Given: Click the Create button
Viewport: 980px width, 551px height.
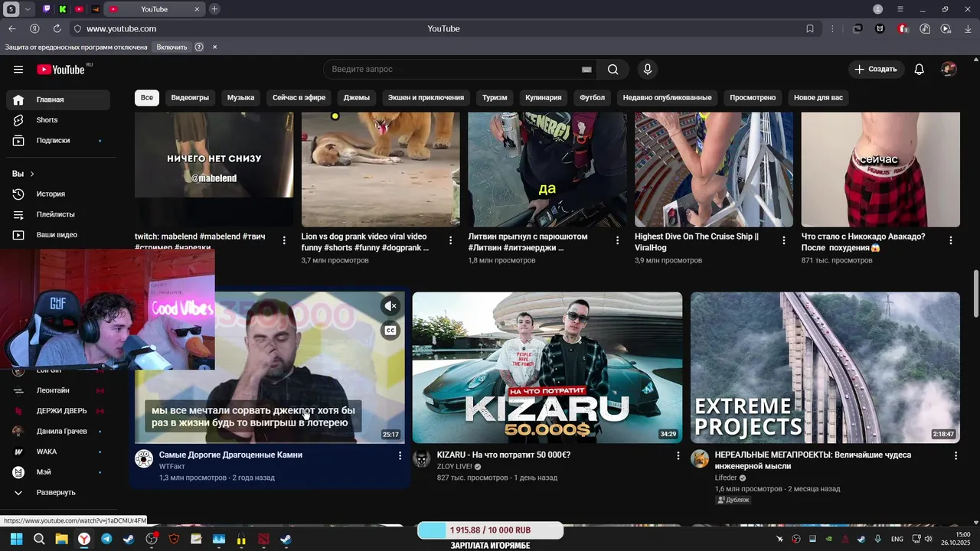Looking at the screenshot, I should coord(876,69).
